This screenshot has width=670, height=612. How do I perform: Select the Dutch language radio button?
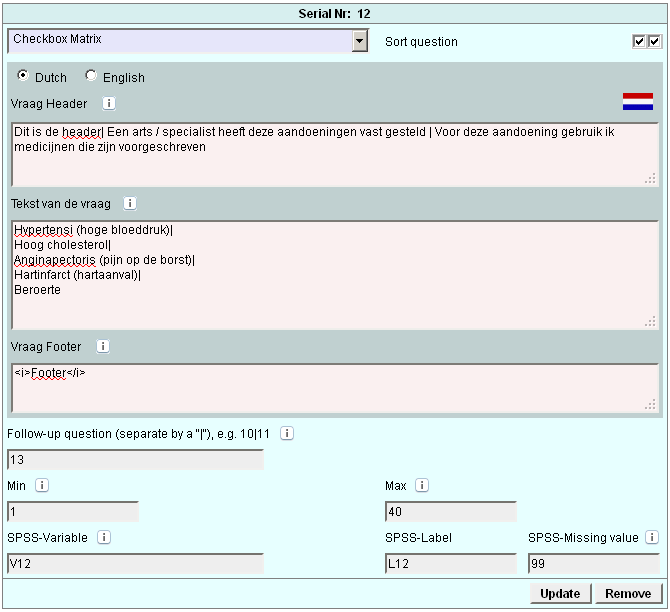[23, 76]
